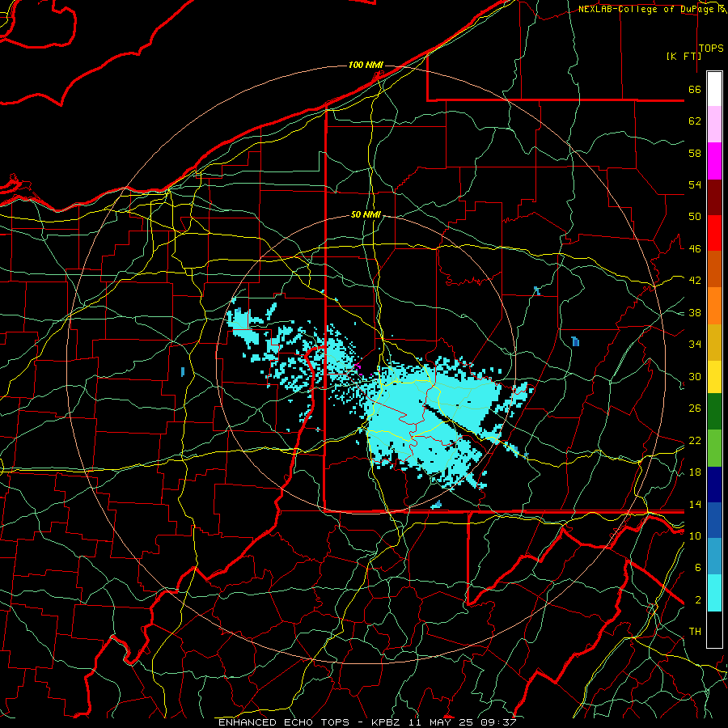Click the legend label "TH"
Image resolution: width=728 pixels, height=728 pixels.
pos(695,632)
